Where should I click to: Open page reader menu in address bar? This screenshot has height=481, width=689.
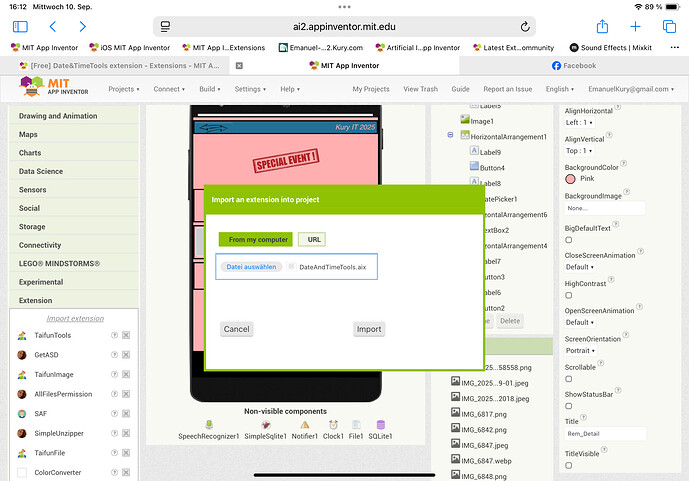point(165,26)
